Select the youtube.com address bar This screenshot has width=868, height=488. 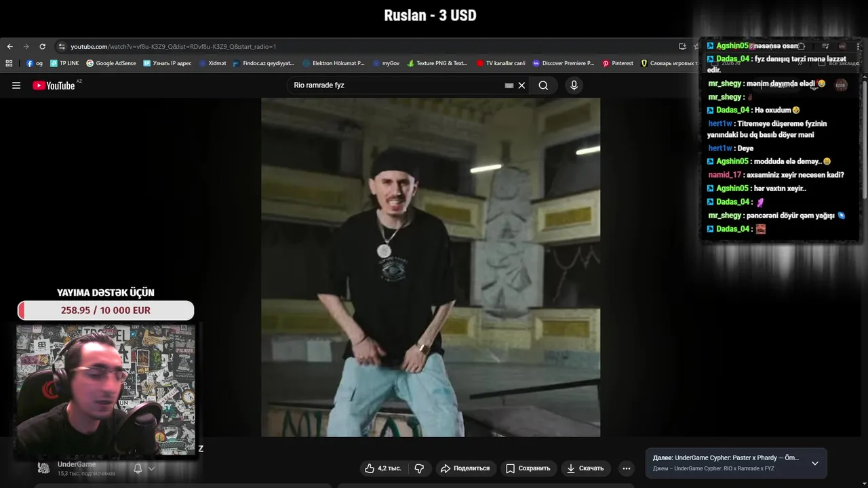point(366,47)
